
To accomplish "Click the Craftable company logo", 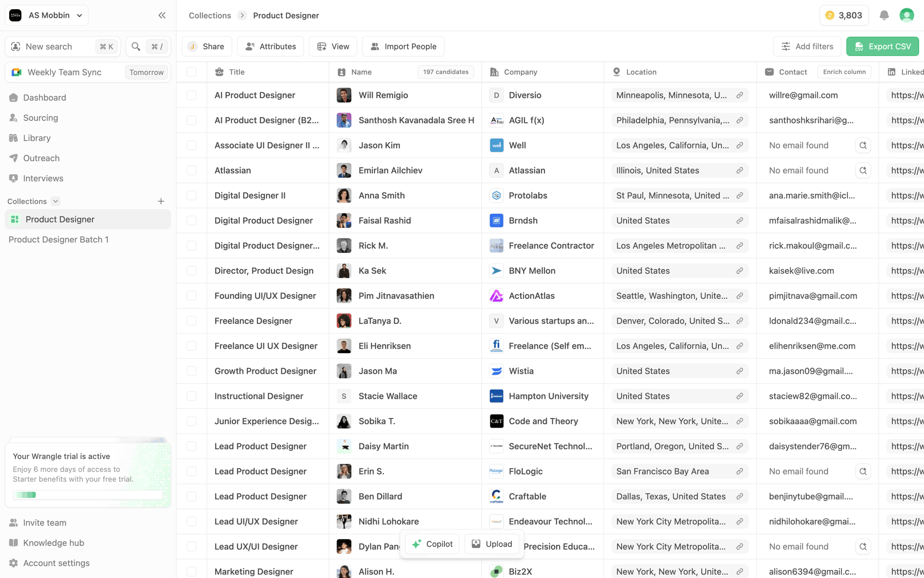I will pyautogui.click(x=496, y=497).
